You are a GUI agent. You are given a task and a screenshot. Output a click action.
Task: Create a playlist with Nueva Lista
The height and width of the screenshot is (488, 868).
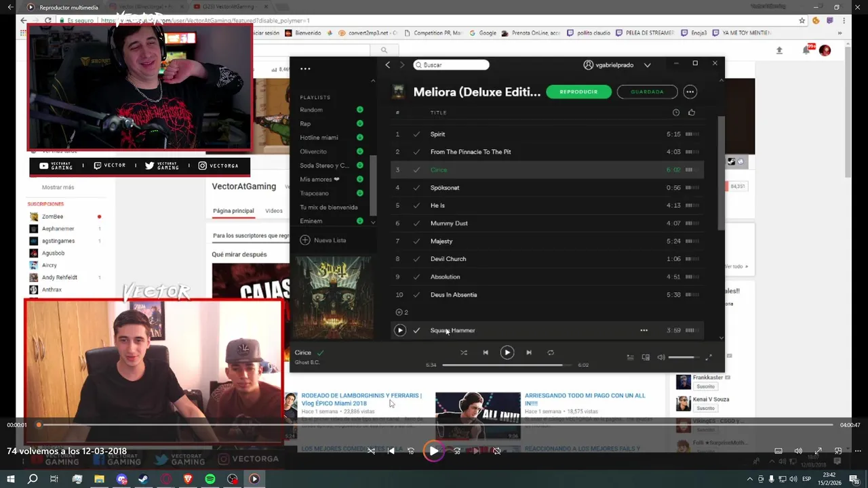(323, 240)
